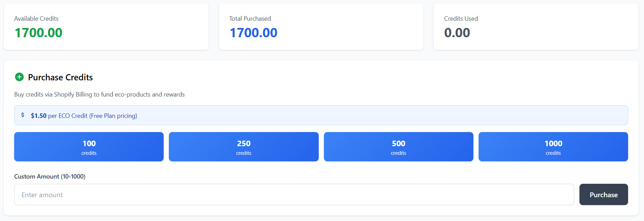The height and width of the screenshot is (221, 644).
Task: Click the Credits Used card
Action: pyautogui.click(x=536, y=27)
